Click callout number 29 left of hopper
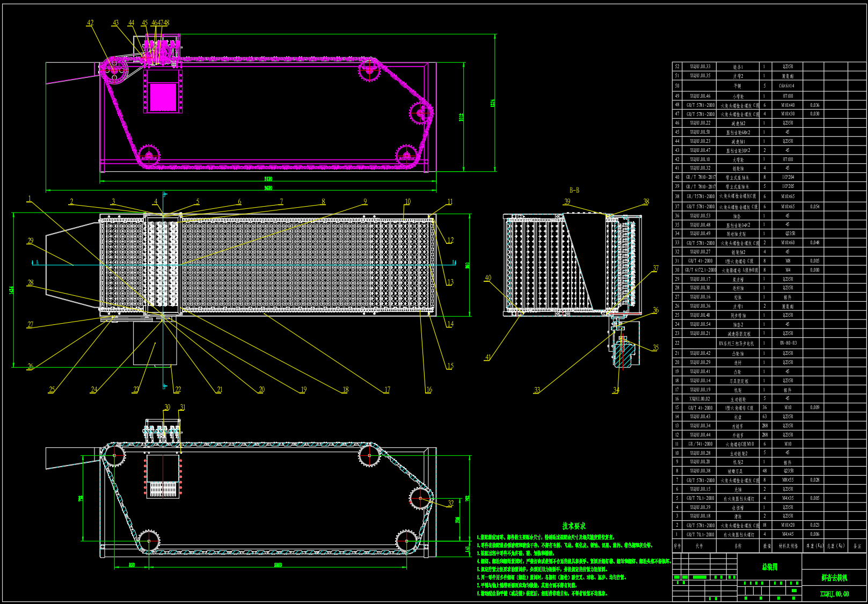The width and height of the screenshot is (868, 604). point(30,241)
